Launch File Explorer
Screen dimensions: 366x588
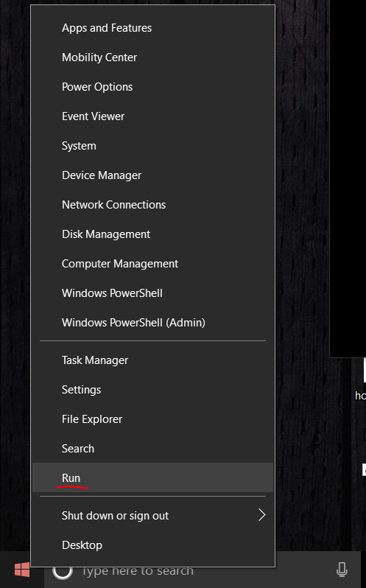(x=153, y=419)
